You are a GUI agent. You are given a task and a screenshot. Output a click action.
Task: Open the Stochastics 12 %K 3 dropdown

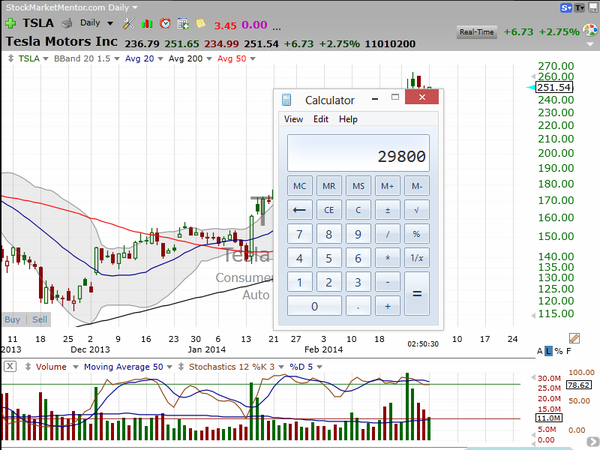[x=281, y=367]
